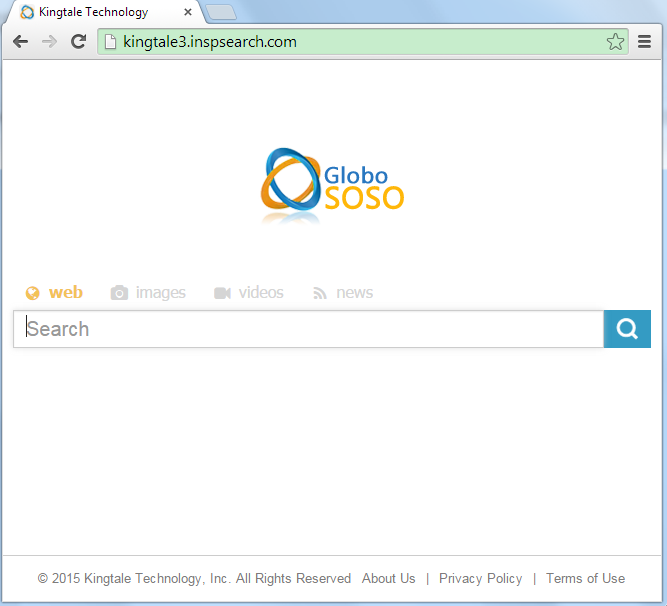667x606 pixels.
Task: Click the Globo SOSO logo
Action: [332, 185]
